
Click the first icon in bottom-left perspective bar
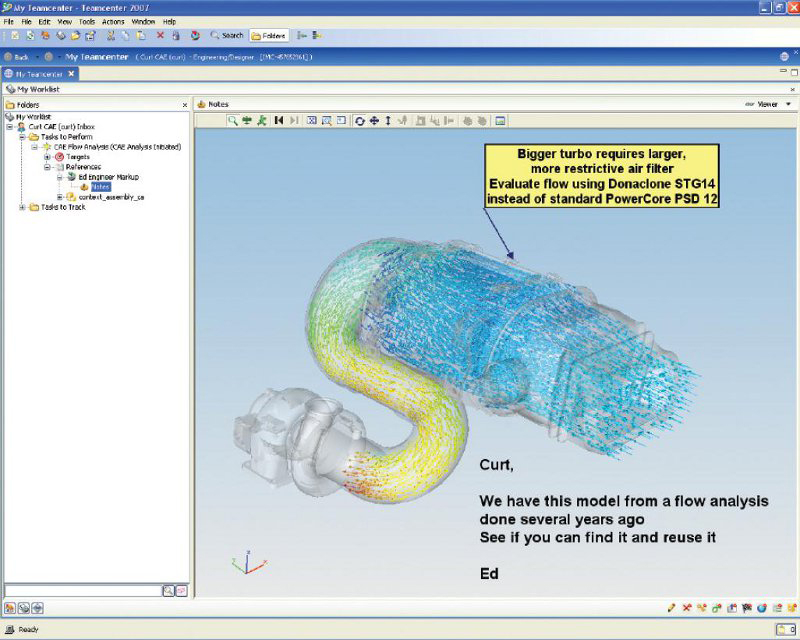pyautogui.click(x=10, y=608)
